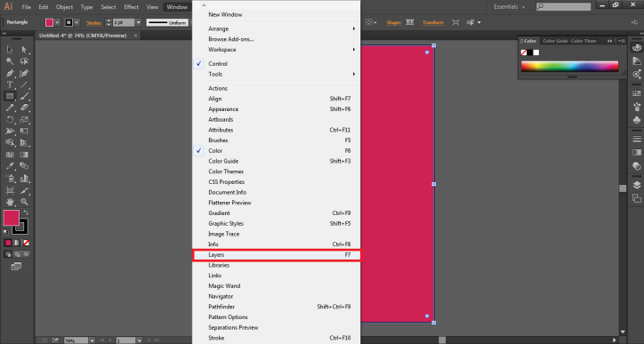Enable Draw Behind mode
The image size is (644, 344).
(x=17, y=254)
